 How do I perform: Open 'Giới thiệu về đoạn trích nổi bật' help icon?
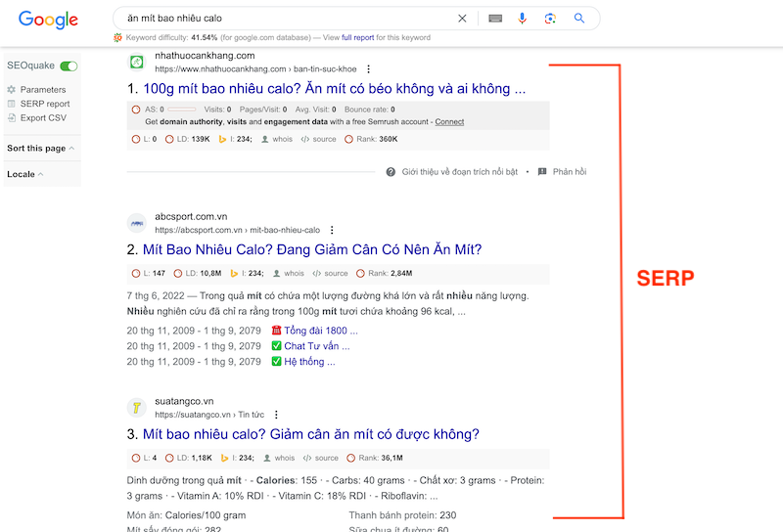391,172
